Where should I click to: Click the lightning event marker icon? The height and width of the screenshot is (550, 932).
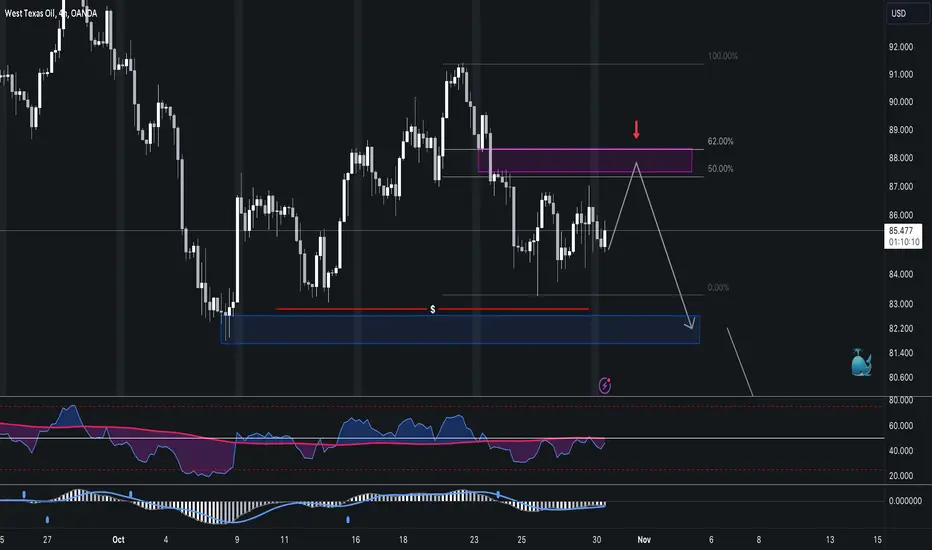click(604, 385)
